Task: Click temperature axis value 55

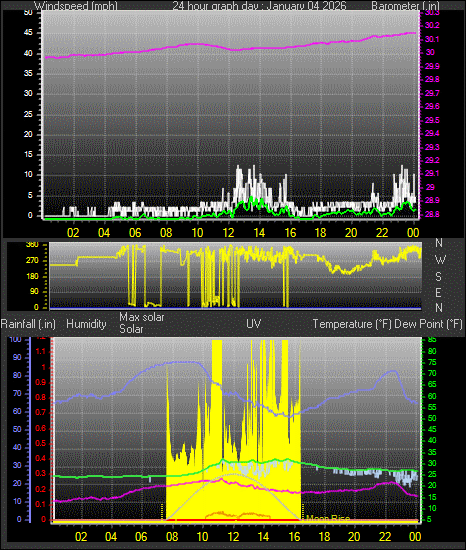Action: [432, 407]
